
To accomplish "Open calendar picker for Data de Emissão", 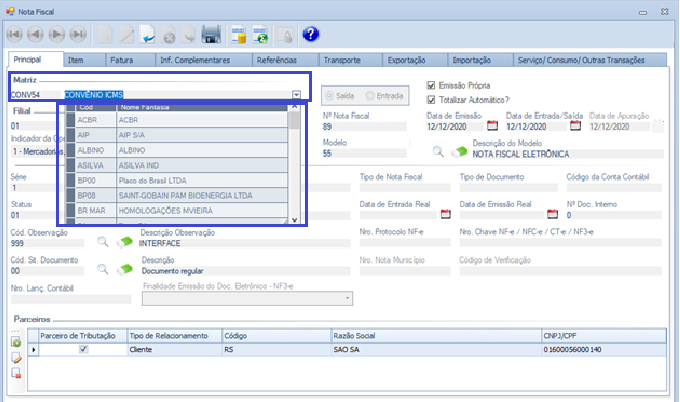I will point(492,127).
